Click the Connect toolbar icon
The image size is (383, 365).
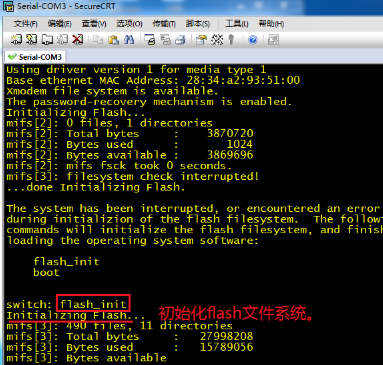tap(16, 40)
